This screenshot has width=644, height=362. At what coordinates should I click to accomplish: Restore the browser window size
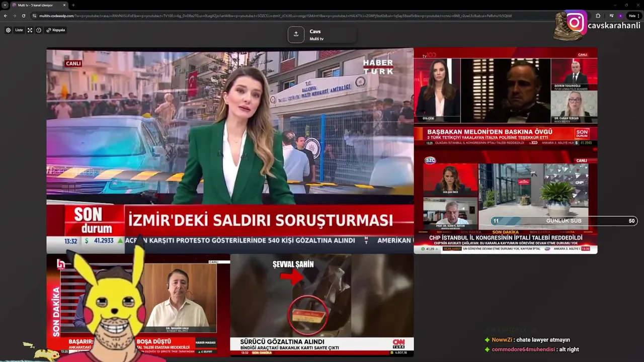point(626,5)
